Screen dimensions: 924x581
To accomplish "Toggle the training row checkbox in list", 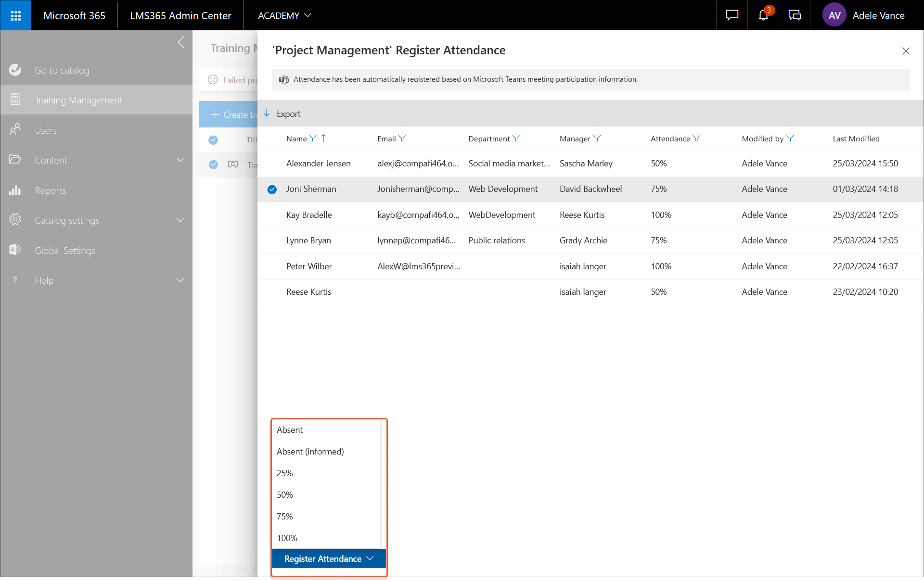I will (213, 164).
